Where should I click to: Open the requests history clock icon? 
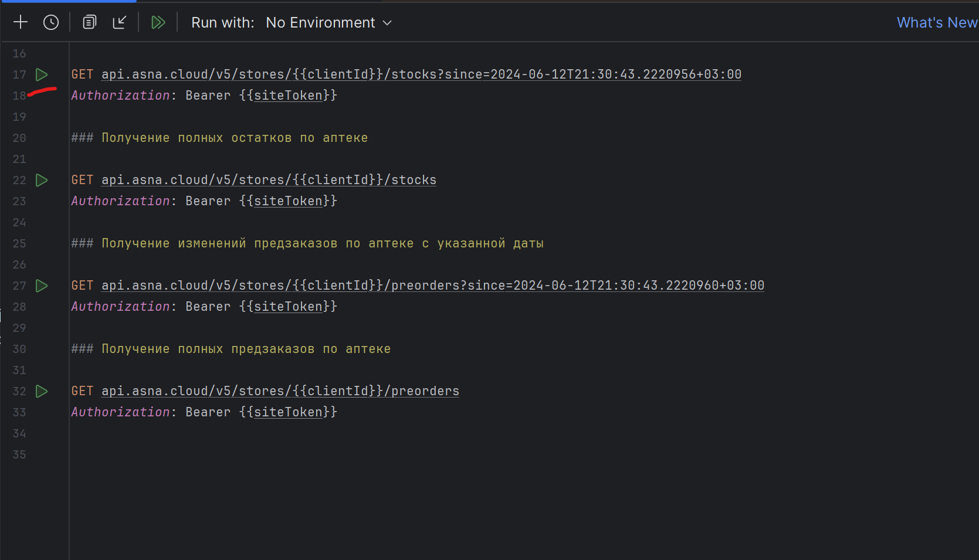click(x=51, y=22)
